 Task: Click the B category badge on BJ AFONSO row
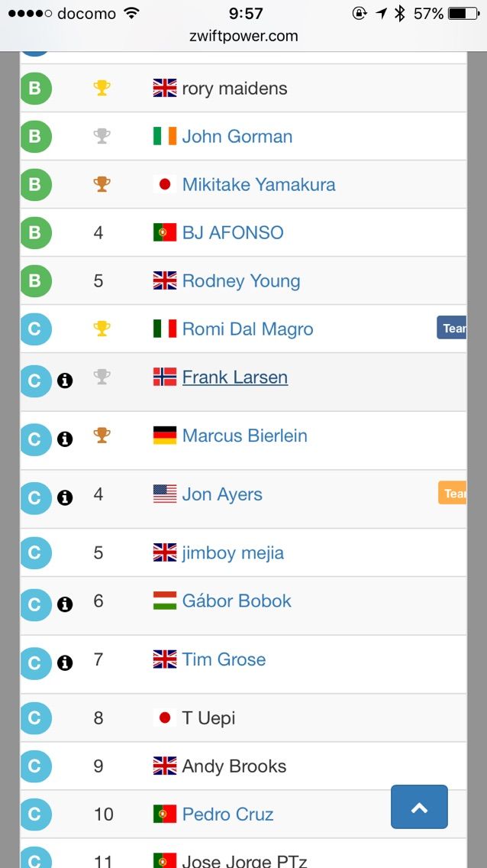click(x=35, y=232)
